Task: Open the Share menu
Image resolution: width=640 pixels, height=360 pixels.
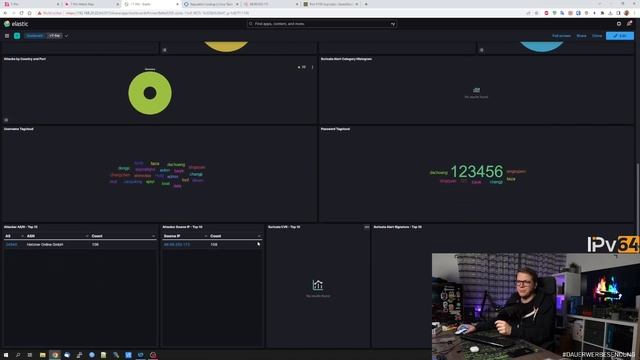Action: (581, 36)
